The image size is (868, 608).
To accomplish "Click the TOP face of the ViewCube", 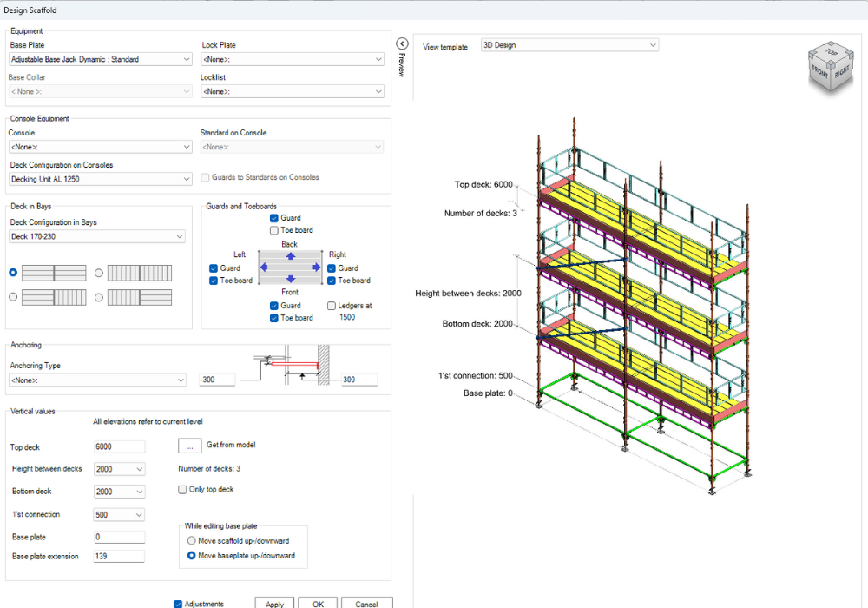I will coord(831,54).
